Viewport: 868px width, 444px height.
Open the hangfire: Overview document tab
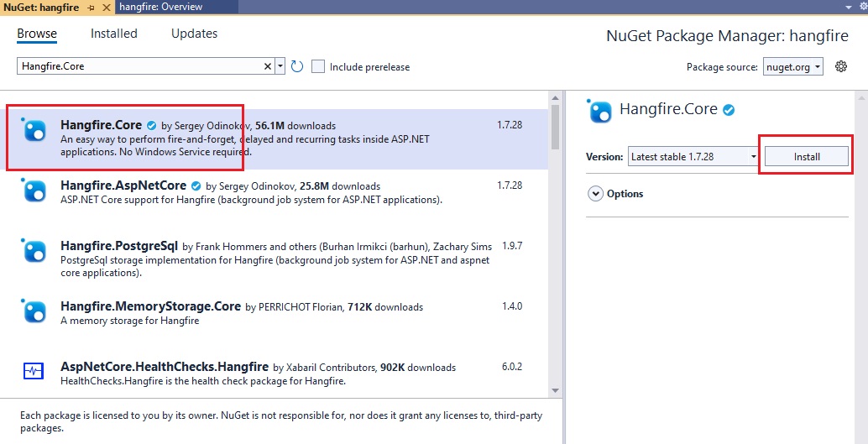[x=161, y=8]
